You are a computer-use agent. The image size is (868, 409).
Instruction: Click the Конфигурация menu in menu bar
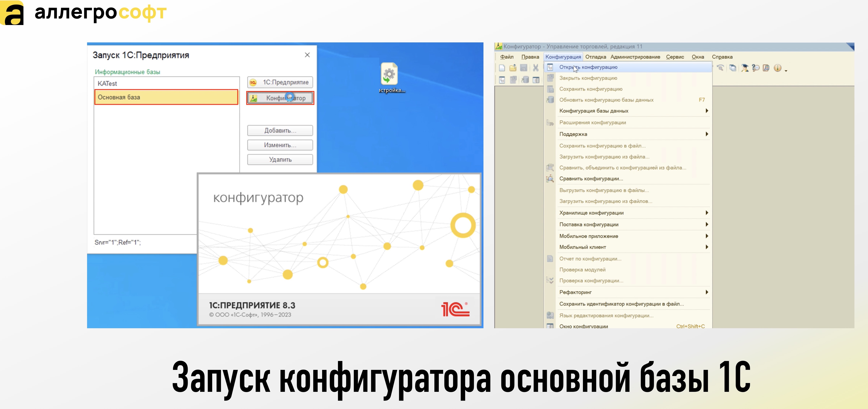coord(563,57)
